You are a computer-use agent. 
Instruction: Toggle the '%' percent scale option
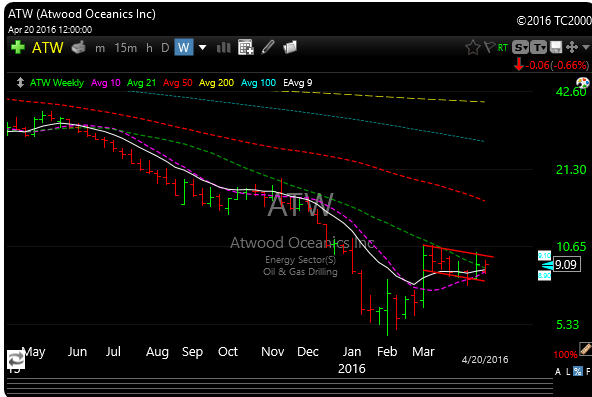point(578,371)
